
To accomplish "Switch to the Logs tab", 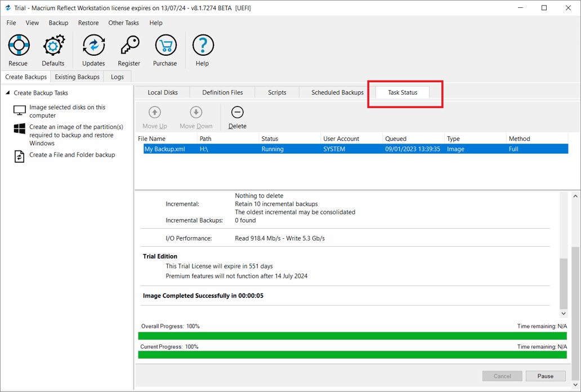I will point(117,77).
